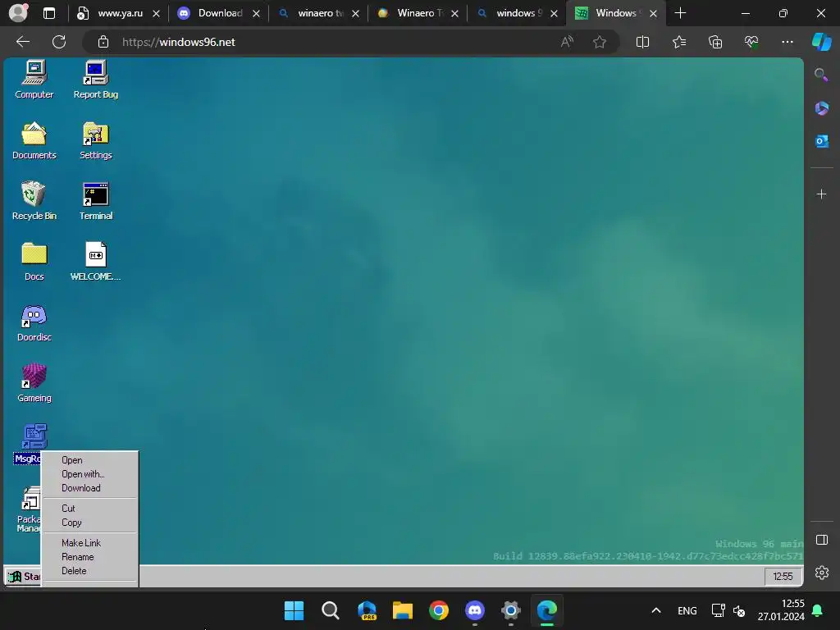Show hidden system tray icons
840x630 pixels.
point(655,610)
